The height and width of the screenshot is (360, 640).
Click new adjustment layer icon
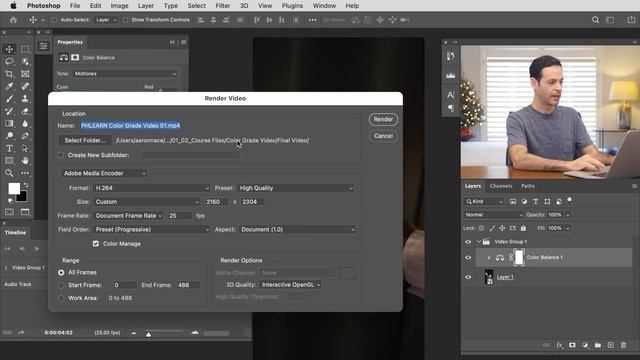(585, 345)
